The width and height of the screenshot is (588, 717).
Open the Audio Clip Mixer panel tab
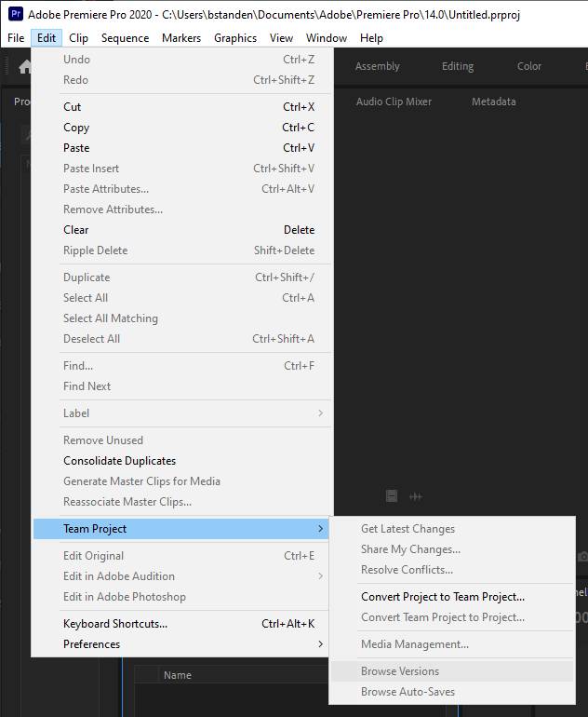pos(394,101)
